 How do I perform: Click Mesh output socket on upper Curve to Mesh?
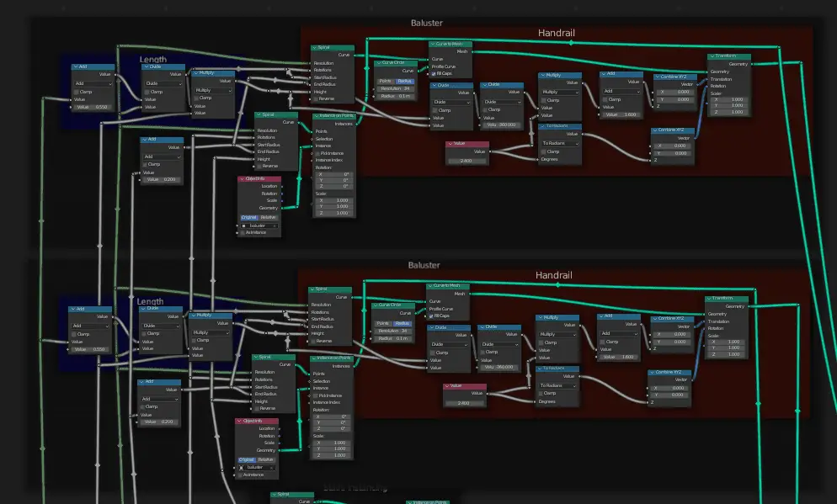pos(473,51)
